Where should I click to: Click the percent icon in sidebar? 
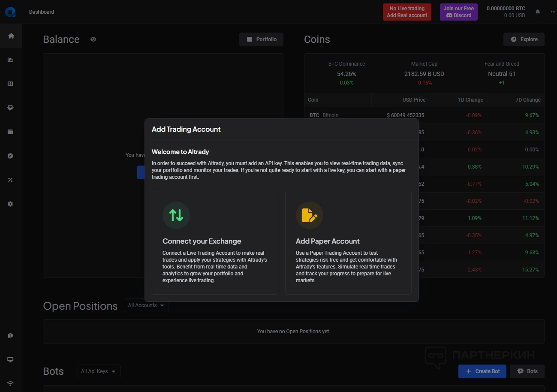point(11,180)
